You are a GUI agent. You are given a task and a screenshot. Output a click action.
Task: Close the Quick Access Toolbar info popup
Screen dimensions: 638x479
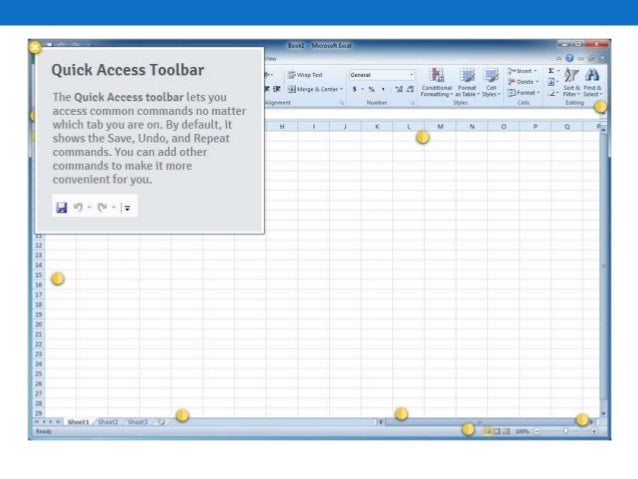[x=35, y=47]
